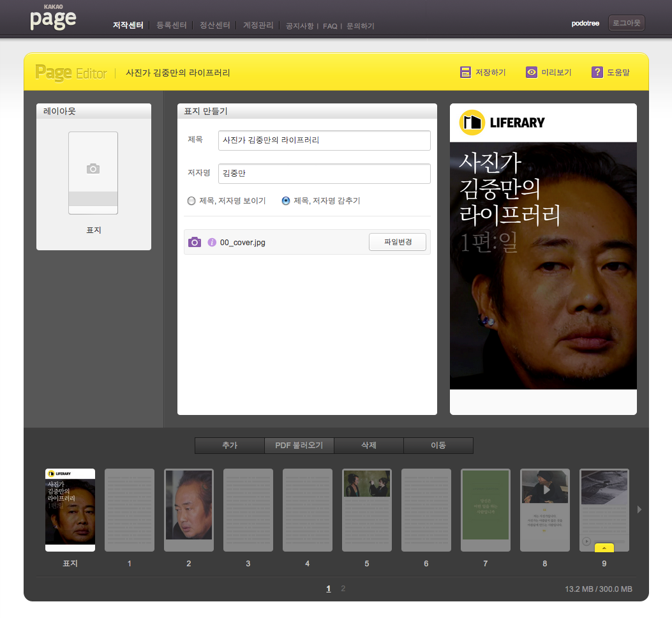Click the preview (미리보기) eye icon
This screenshot has height=618, width=672.
click(532, 72)
